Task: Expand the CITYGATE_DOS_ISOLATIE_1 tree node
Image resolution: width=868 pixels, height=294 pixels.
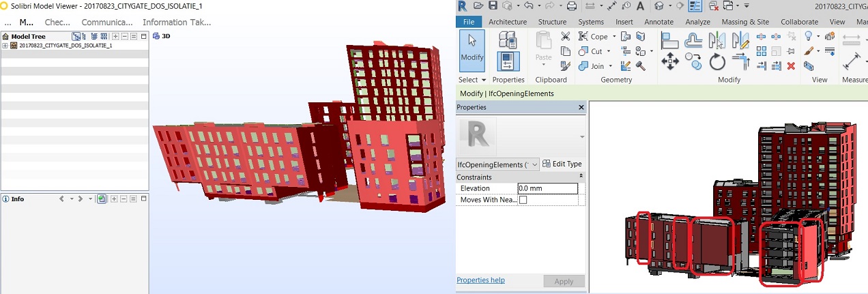Action: [x=5, y=46]
